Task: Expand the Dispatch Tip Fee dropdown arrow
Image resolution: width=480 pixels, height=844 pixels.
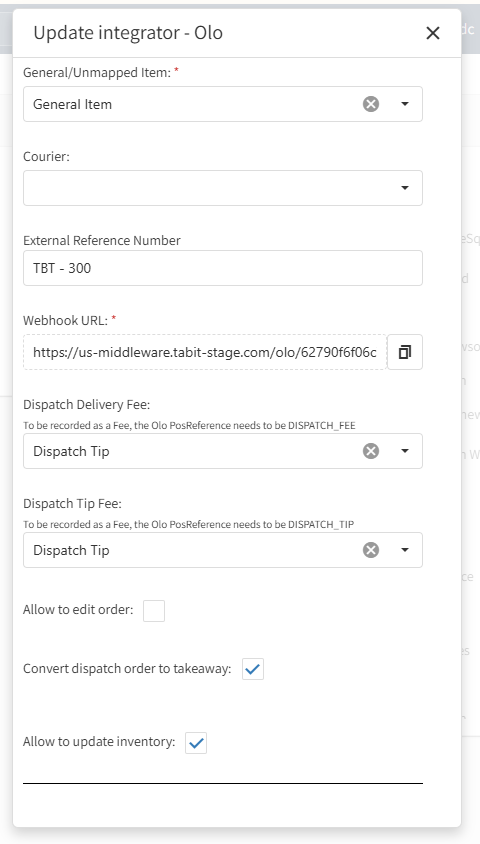Action: pos(405,550)
